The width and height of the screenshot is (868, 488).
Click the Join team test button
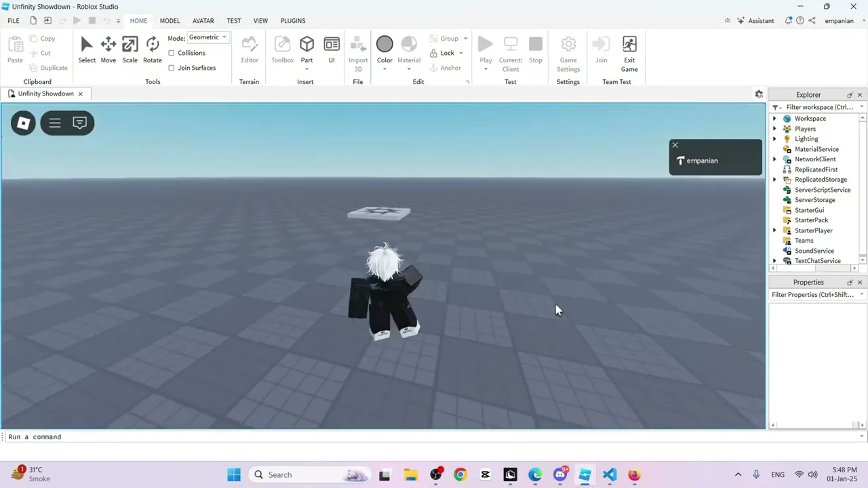(x=601, y=50)
